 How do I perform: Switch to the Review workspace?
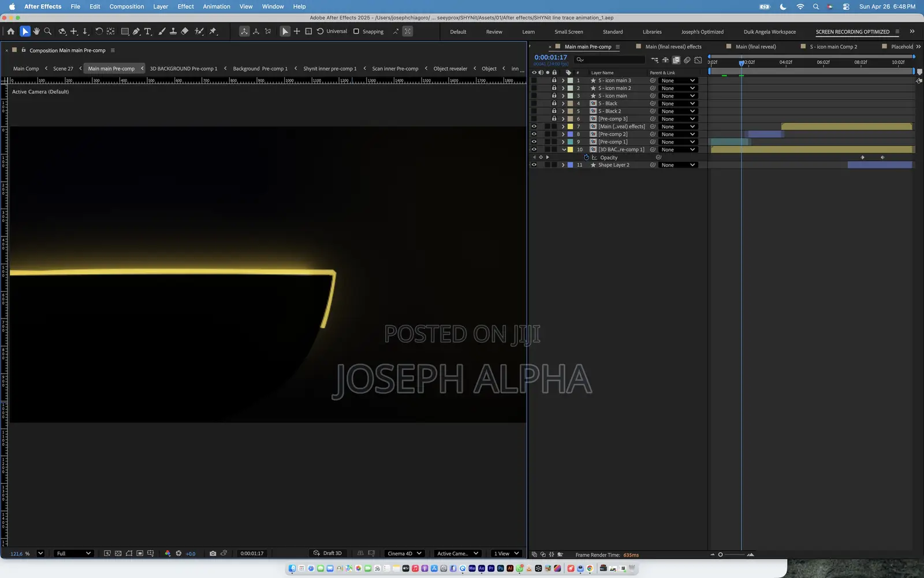(494, 32)
